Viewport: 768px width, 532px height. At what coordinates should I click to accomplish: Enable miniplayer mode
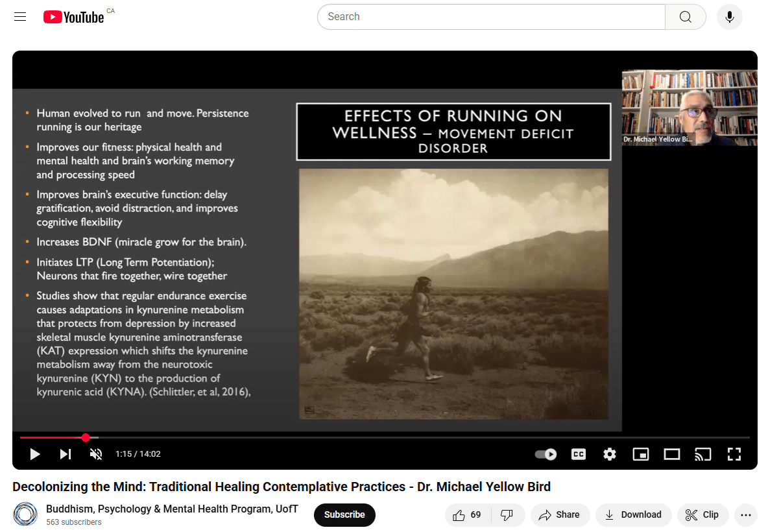pyautogui.click(x=640, y=454)
